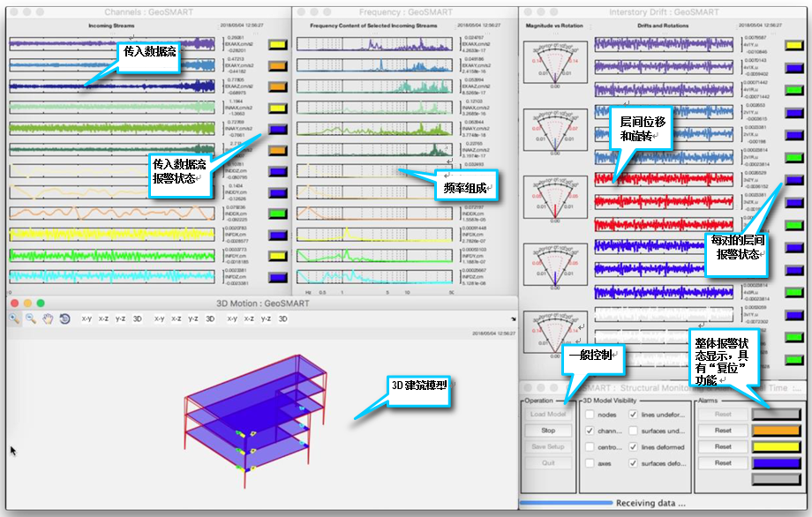Click the rightmost 3D view button
The image size is (812, 517).
[x=283, y=318]
